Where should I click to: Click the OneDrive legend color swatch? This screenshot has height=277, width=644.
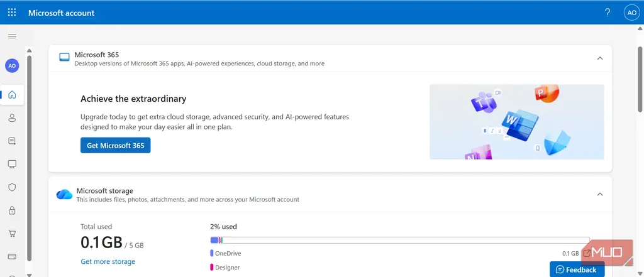point(211,253)
